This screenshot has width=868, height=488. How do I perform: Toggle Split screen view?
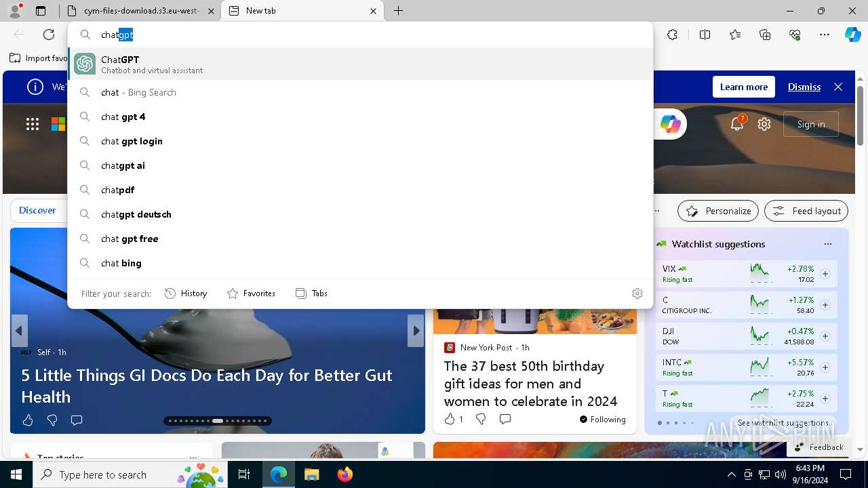click(x=705, y=35)
